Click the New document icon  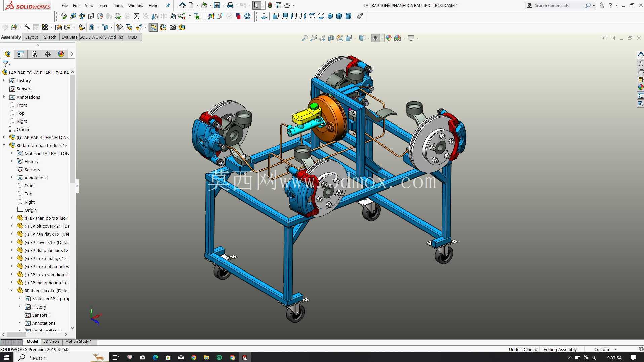click(191, 5)
